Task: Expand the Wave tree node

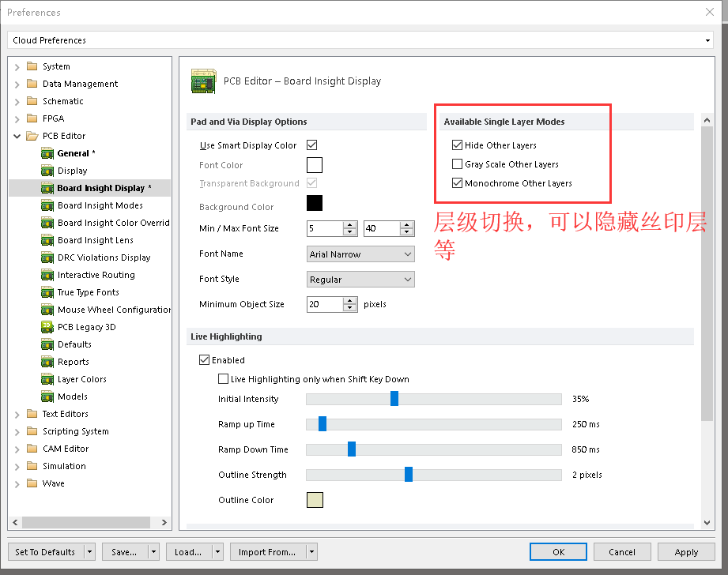Action: coord(17,484)
